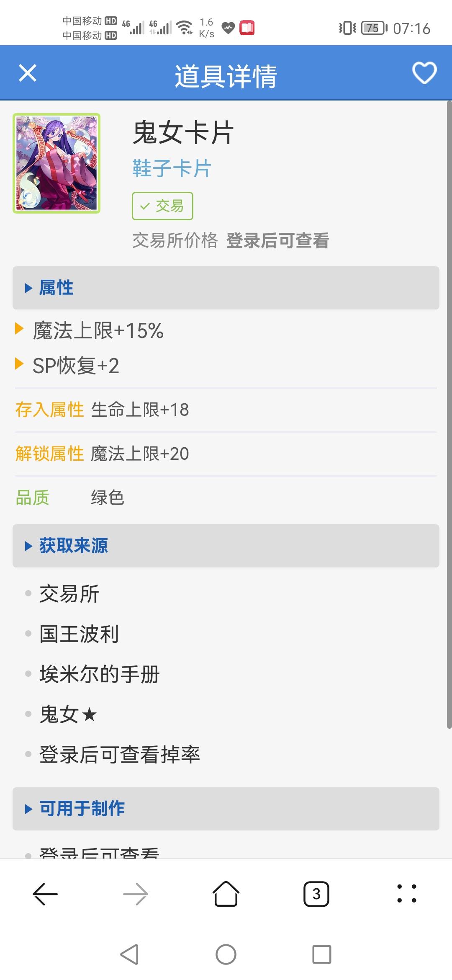Go back with browser back arrow
Image resolution: width=452 pixels, height=980 pixels.
pos(45,894)
